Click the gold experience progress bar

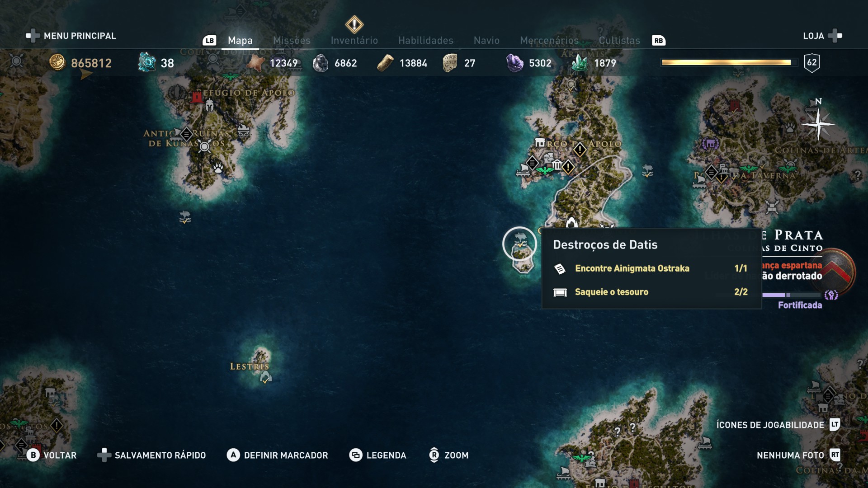[x=726, y=62]
